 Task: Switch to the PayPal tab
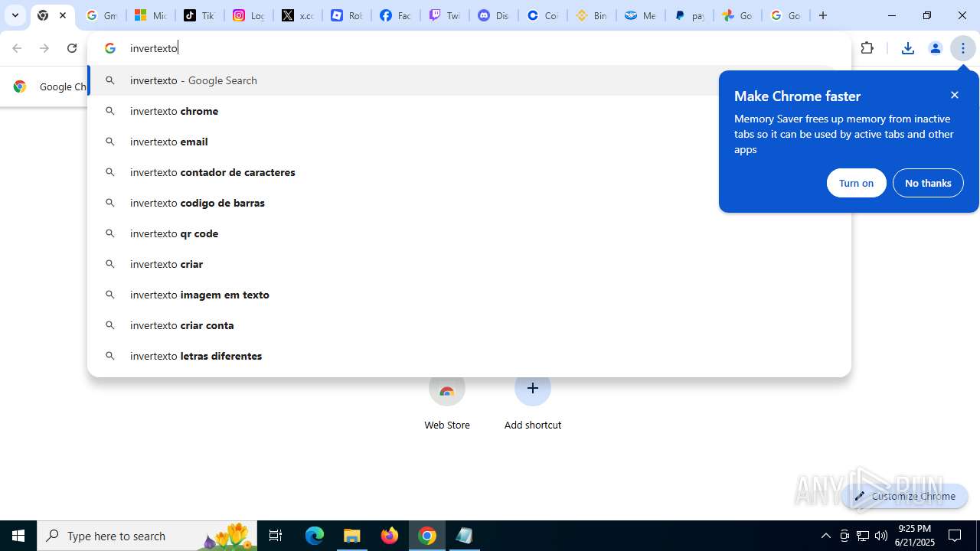(689, 15)
